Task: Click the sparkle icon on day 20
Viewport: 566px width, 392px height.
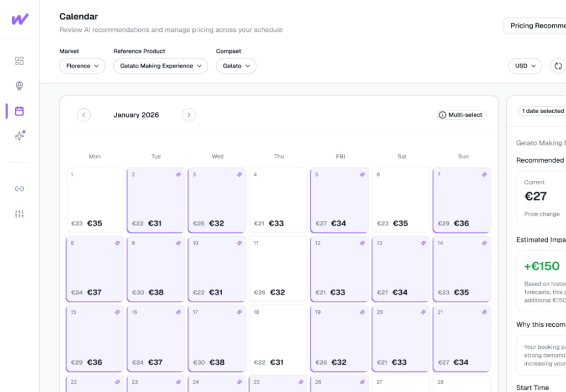Action: coord(423,312)
